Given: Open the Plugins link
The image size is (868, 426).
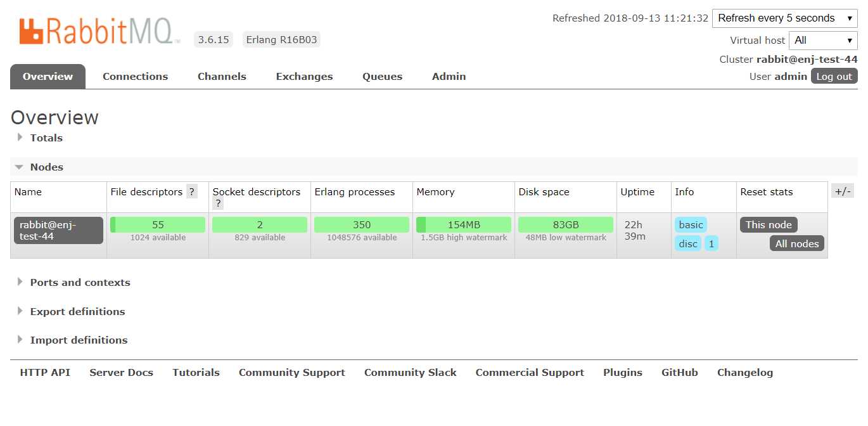Looking at the screenshot, I should (x=622, y=372).
